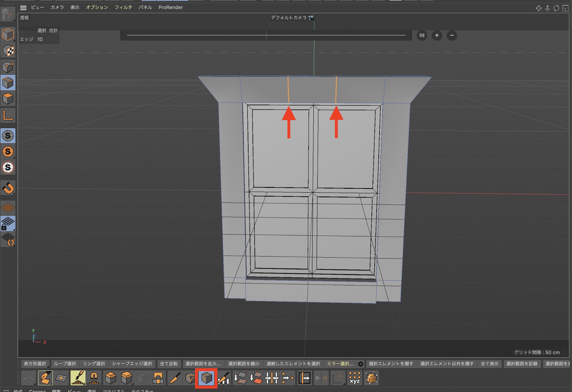Open the viewport hamburger menu

(23, 8)
